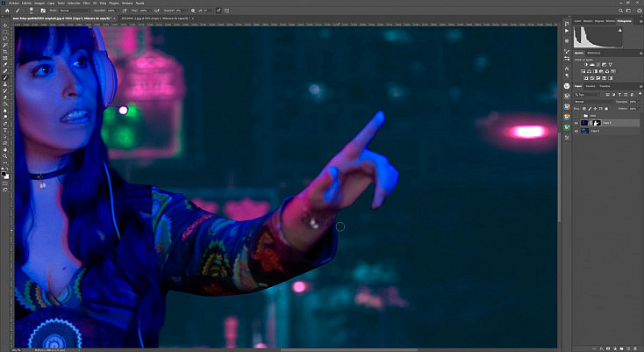Add Vibrance adjustment layer
The height and width of the screenshot is (352, 644).
click(x=611, y=64)
